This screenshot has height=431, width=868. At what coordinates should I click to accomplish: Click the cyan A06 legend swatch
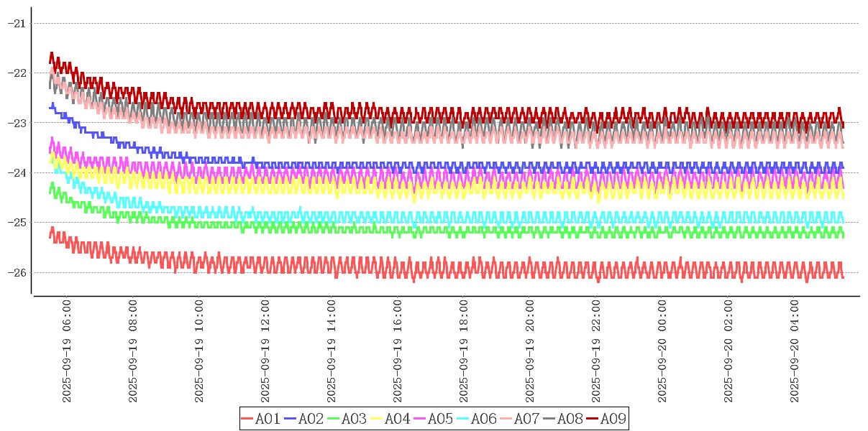(463, 419)
